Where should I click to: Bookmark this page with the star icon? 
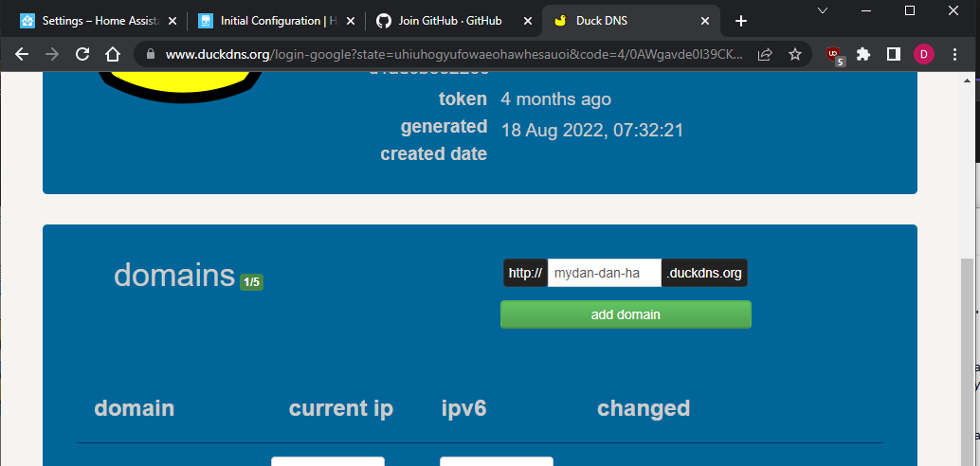click(x=795, y=54)
